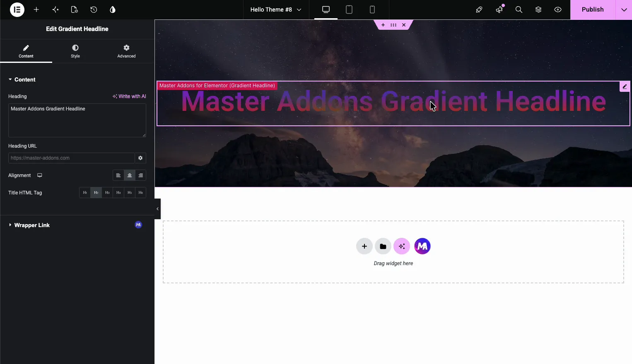Switch to mobile preview mode
Image resolution: width=632 pixels, height=364 pixels.
click(x=372, y=10)
